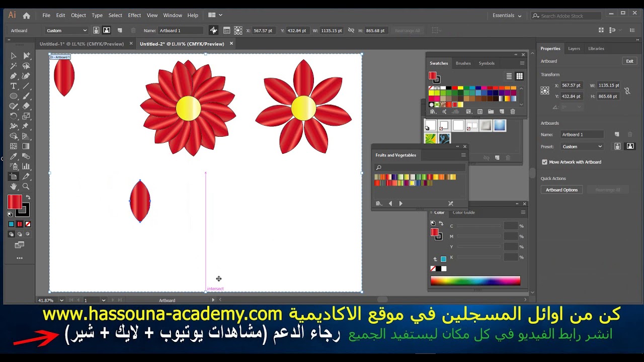Set landscape orientation in control bar
The height and width of the screenshot is (362, 644).
pos(107,31)
